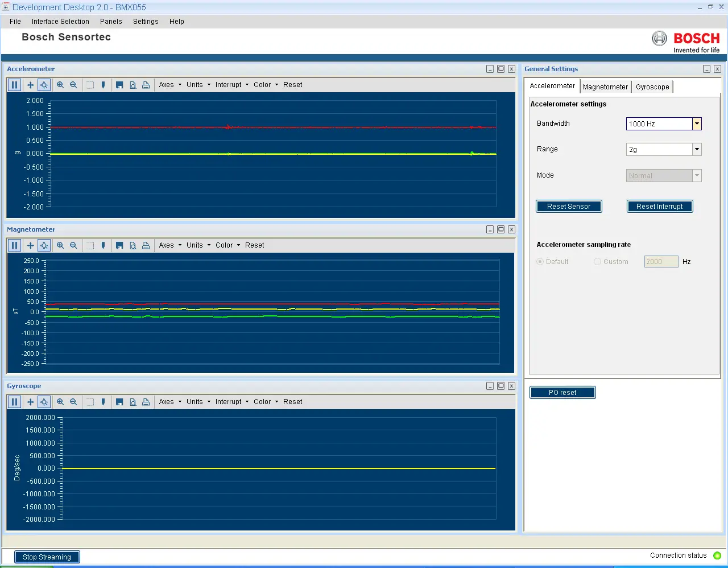This screenshot has height=568, width=728.
Task: Select Custom sampling rate radio button
Action: point(597,262)
